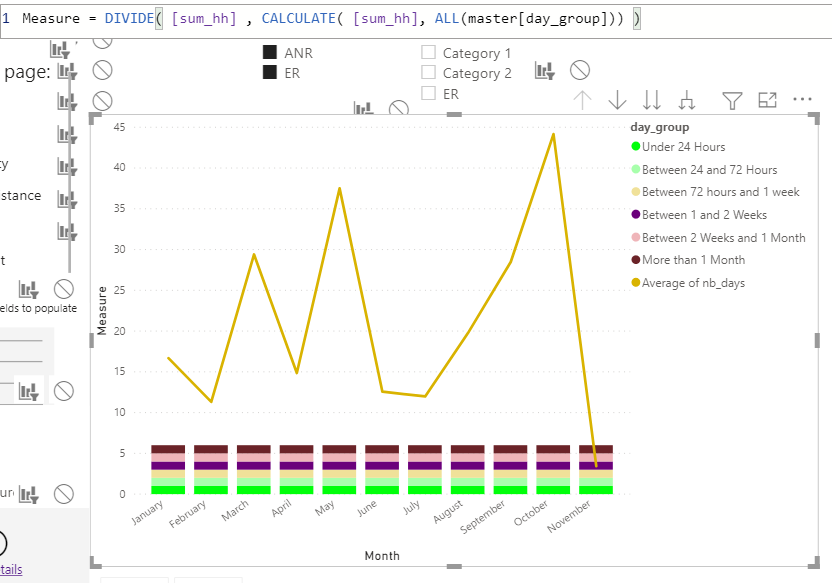Check the Category 2 checkbox
The width and height of the screenshot is (832, 583).
point(428,72)
